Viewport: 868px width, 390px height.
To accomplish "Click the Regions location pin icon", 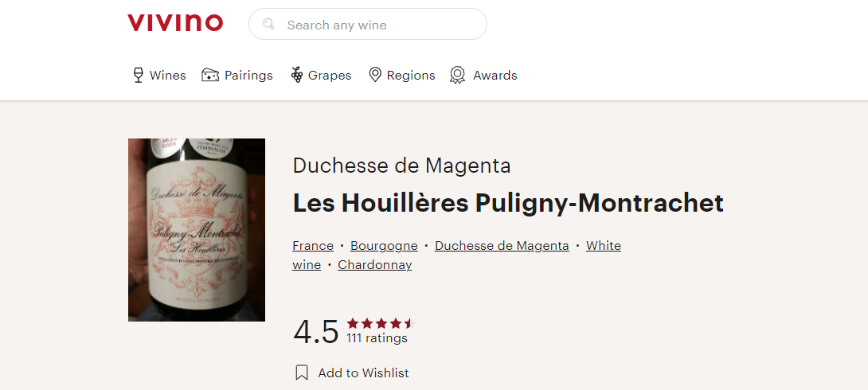I will tap(375, 76).
